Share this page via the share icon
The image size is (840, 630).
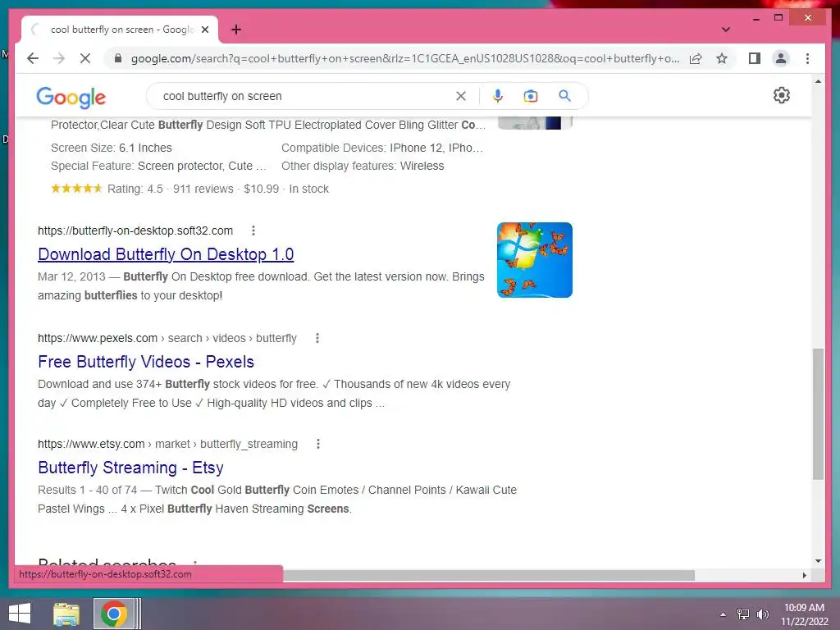click(x=696, y=58)
